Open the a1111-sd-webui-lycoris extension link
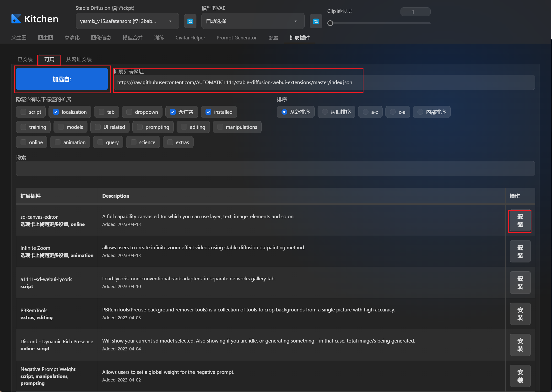This screenshot has width=552, height=392. [x=46, y=279]
